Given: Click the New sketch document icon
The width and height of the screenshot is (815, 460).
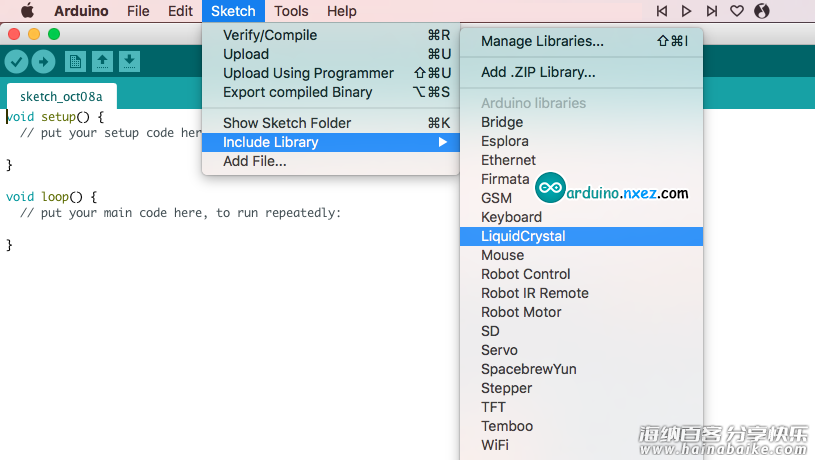Looking at the screenshot, I should [x=75, y=62].
